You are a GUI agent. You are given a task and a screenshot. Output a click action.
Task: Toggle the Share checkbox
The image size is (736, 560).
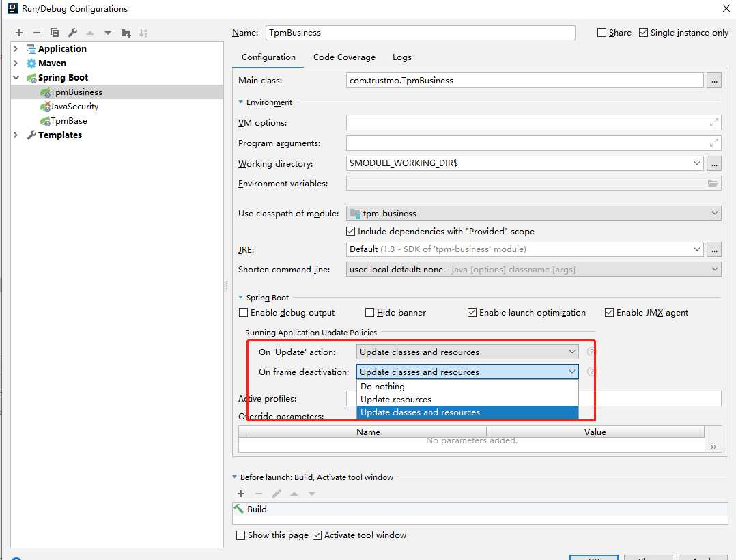tap(601, 32)
